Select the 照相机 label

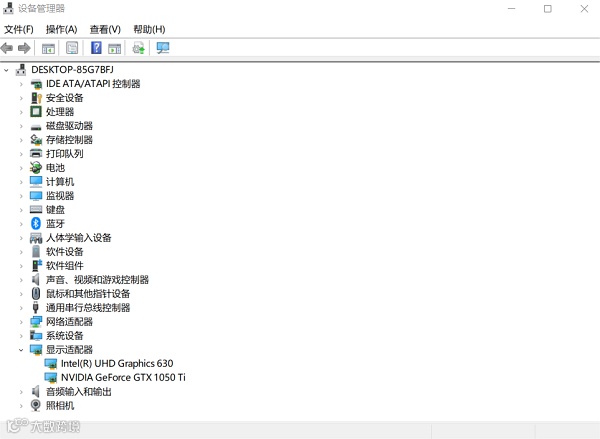tap(60, 406)
